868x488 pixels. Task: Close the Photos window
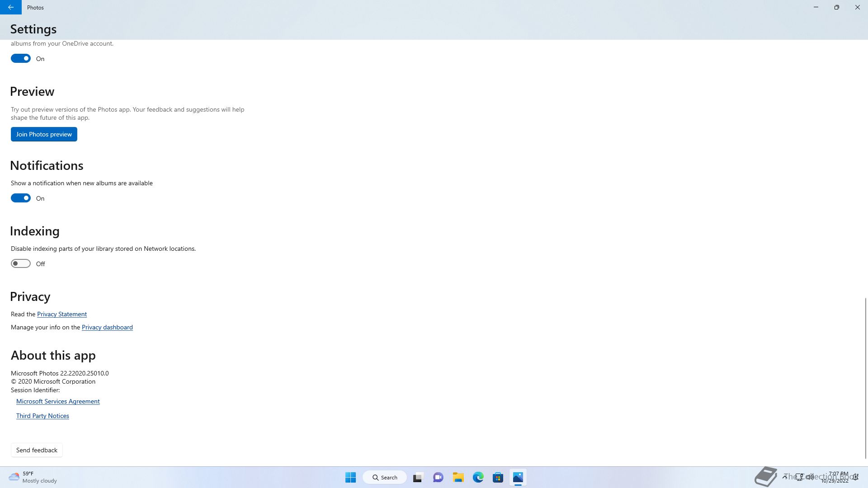pyautogui.click(x=858, y=7)
